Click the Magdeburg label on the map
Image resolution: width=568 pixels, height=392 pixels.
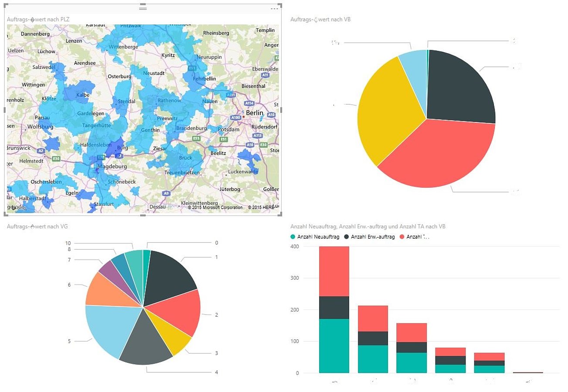click(x=112, y=167)
